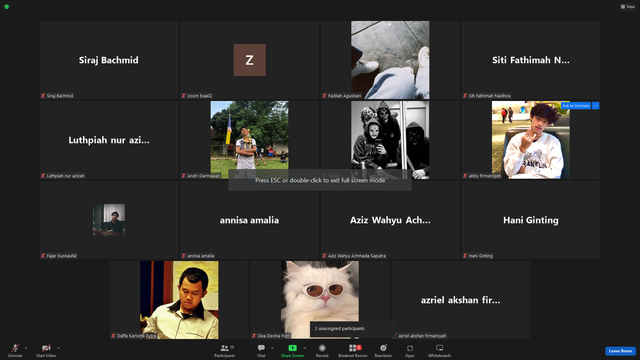
Task: Open audio options arrow next to Unmute
Action: (x=26, y=348)
